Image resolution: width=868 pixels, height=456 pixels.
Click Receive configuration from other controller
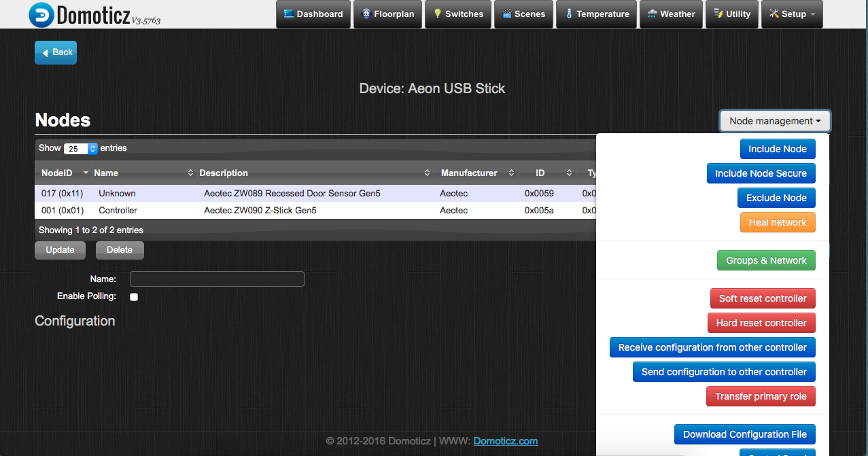pyautogui.click(x=712, y=347)
